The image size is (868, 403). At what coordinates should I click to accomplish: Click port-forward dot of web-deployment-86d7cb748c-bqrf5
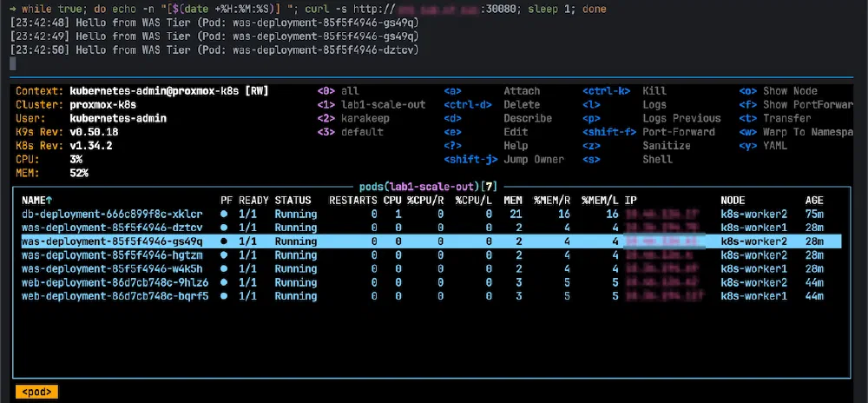click(x=225, y=296)
